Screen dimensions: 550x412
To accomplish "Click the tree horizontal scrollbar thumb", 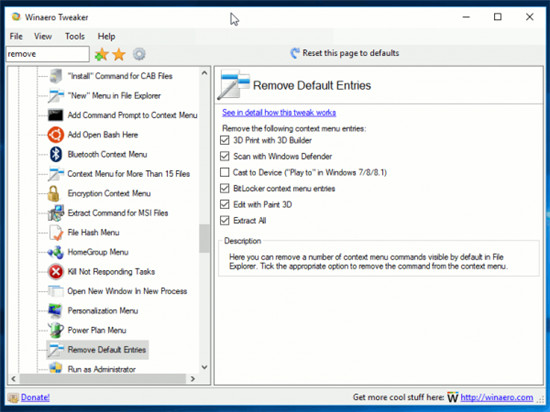I will pyautogui.click(x=102, y=379).
